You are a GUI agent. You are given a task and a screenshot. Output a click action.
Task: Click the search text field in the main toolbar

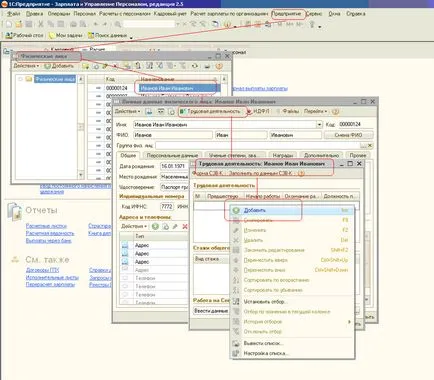pos(149,24)
